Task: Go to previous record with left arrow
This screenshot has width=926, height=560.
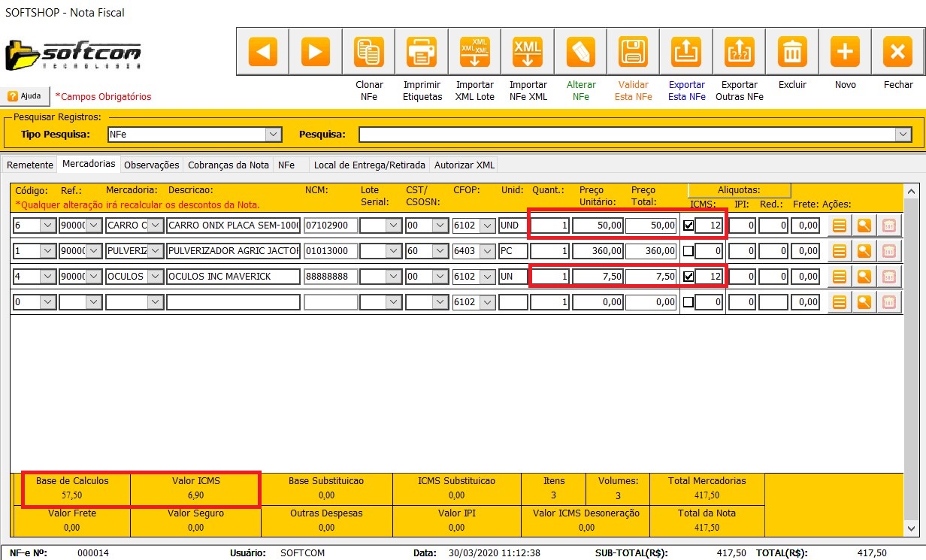Action: coord(262,52)
